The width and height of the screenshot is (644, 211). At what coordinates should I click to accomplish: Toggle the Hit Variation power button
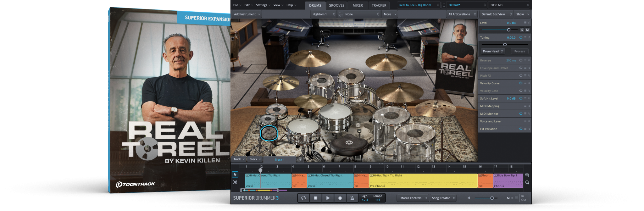(521, 129)
